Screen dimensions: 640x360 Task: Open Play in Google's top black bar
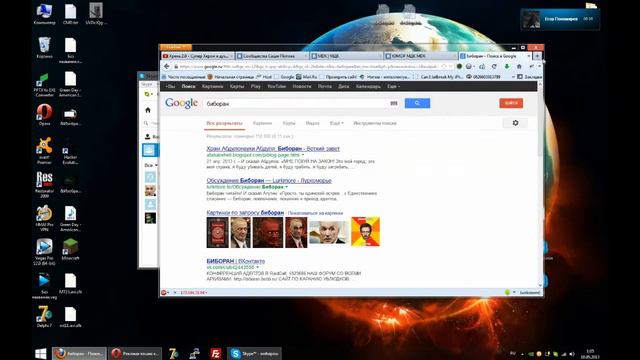256,86
